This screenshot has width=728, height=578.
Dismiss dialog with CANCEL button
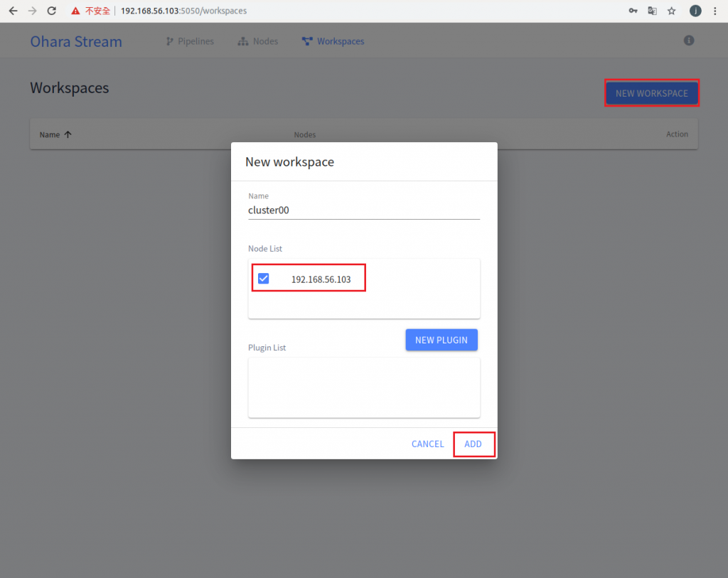pos(427,444)
